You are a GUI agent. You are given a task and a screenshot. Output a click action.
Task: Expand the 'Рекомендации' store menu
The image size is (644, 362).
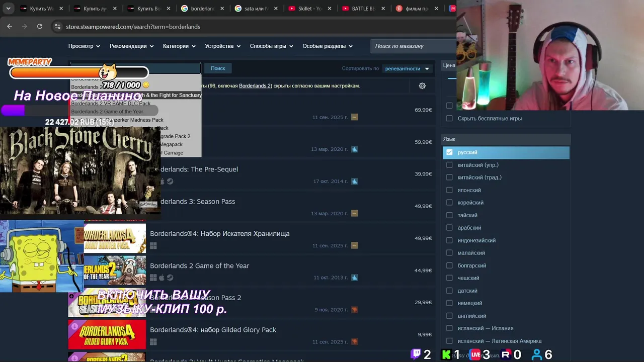(x=131, y=46)
